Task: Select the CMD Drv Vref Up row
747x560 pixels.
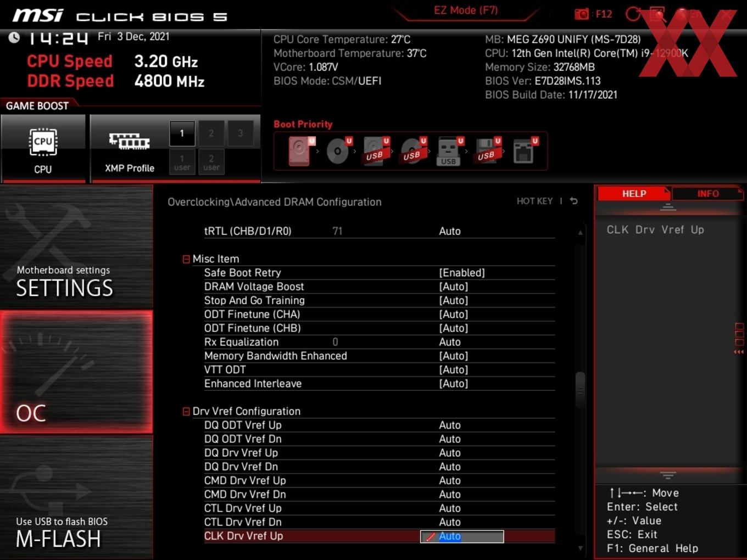Action: click(x=379, y=480)
